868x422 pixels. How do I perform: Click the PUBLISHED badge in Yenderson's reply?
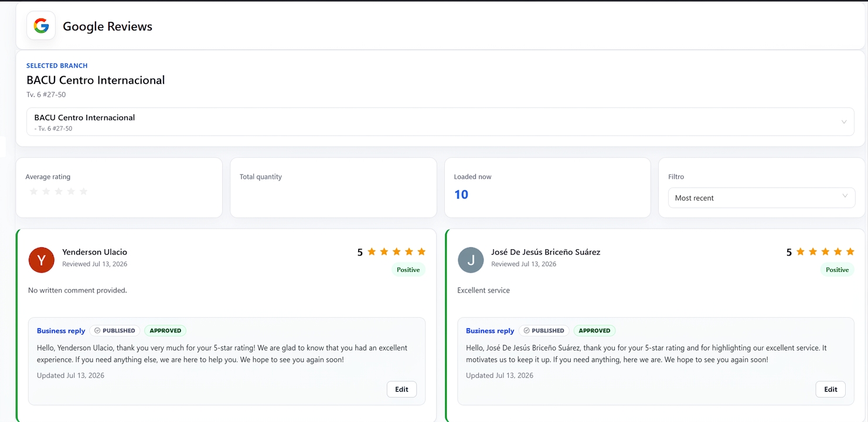[x=115, y=331]
